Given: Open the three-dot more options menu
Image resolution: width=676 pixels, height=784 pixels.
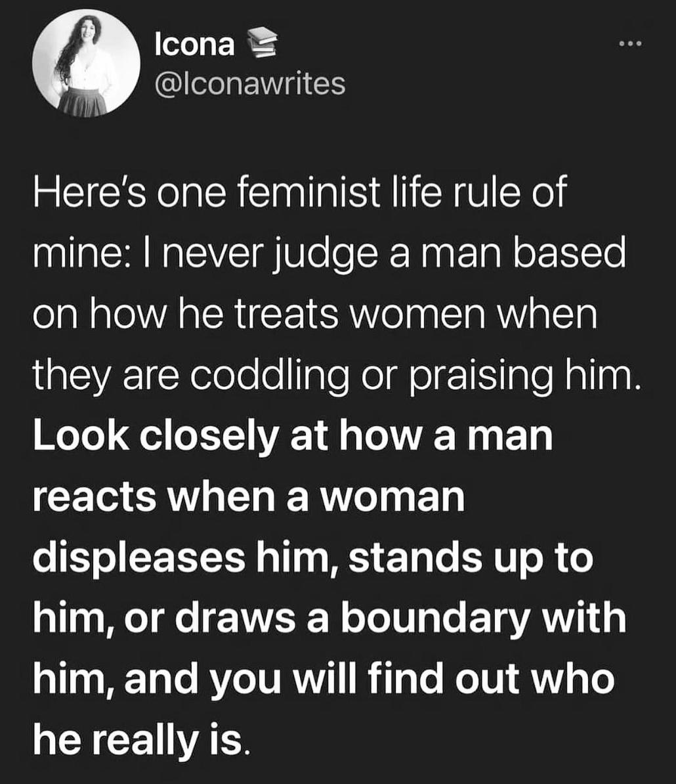Looking at the screenshot, I should click(629, 45).
